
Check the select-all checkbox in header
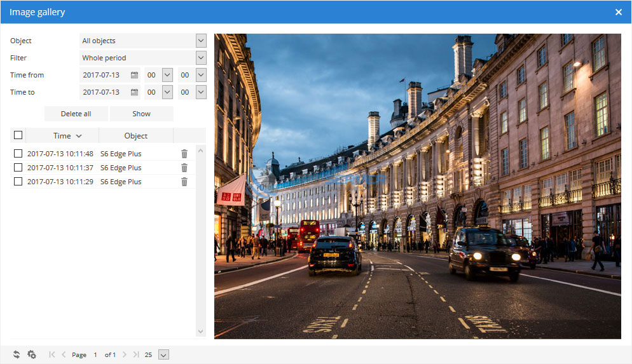(x=18, y=135)
